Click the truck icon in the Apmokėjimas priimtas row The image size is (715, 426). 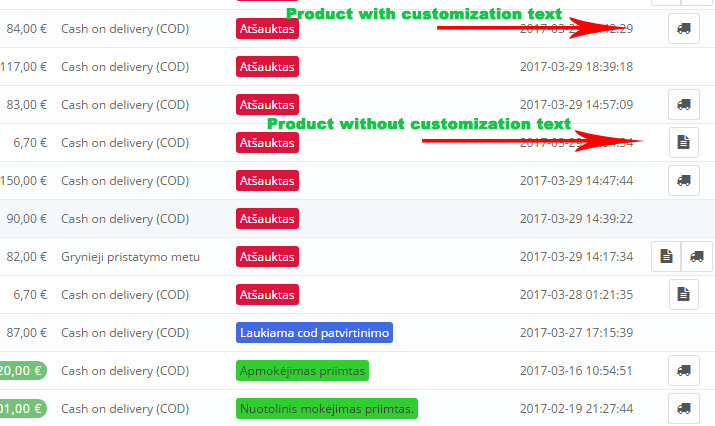coord(683,371)
